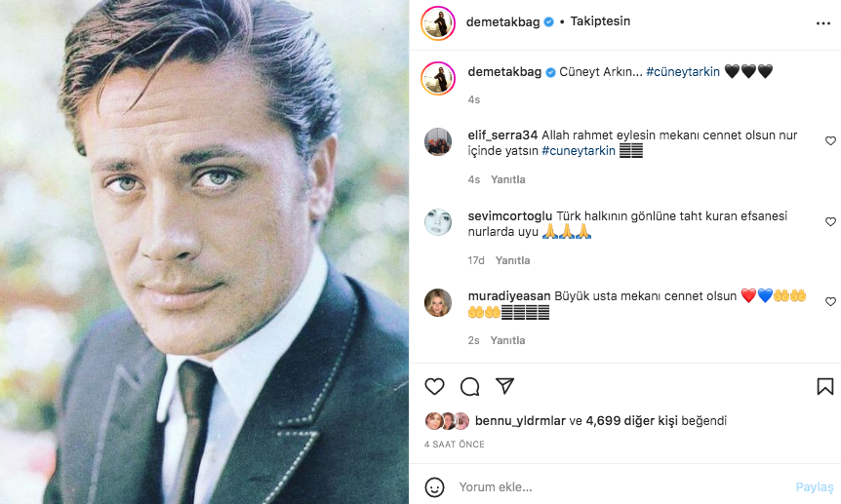The height and width of the screenshot is (504, 841).
Task: Share the post via paper plane icon
Action: point(504,386)
